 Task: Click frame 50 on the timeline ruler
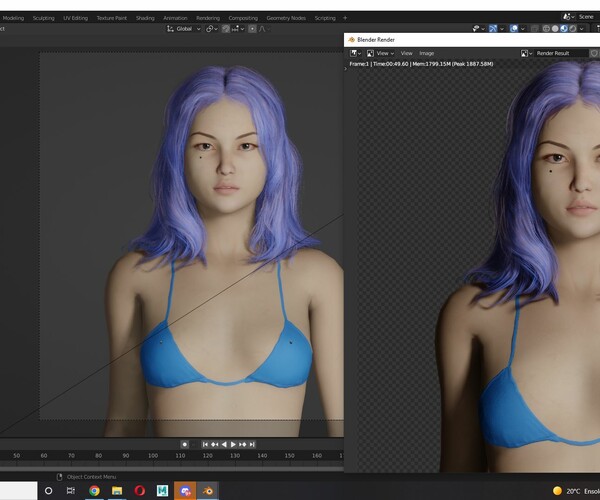point(16,456)
